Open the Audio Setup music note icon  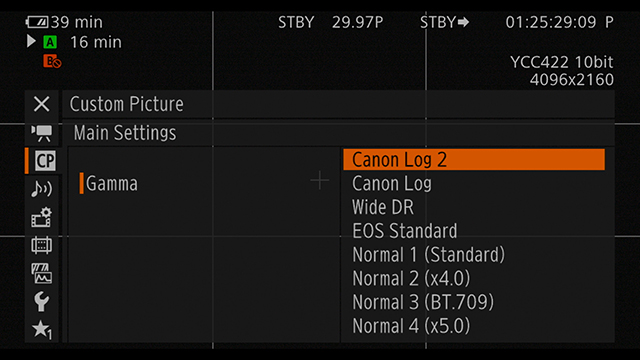coord(42,189)
